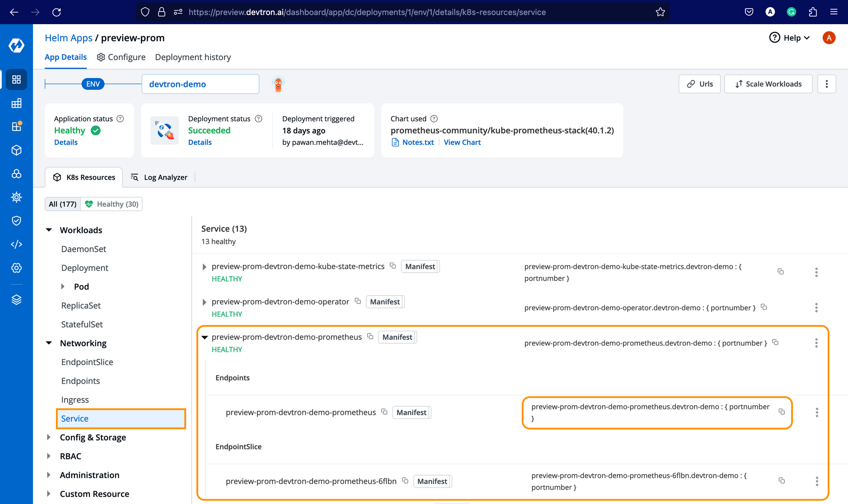Open Manifest for kube-state-metrics

(x=420, y=266)
